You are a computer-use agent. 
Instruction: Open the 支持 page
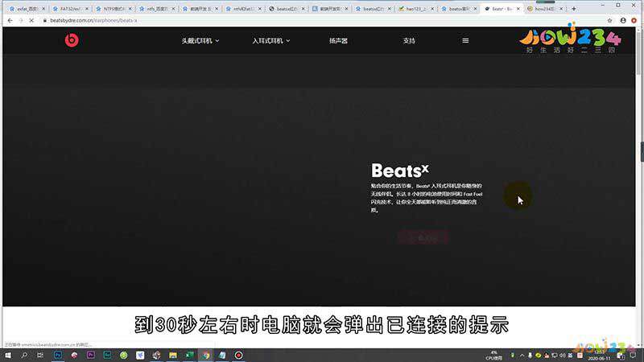(x=409, y=41)
